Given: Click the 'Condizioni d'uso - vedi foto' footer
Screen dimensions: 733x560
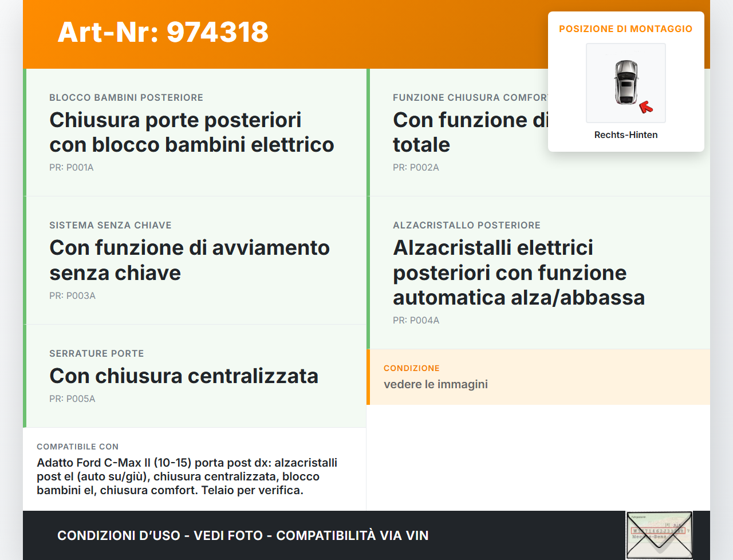Looking at the screenshot, I should point(243,535).
